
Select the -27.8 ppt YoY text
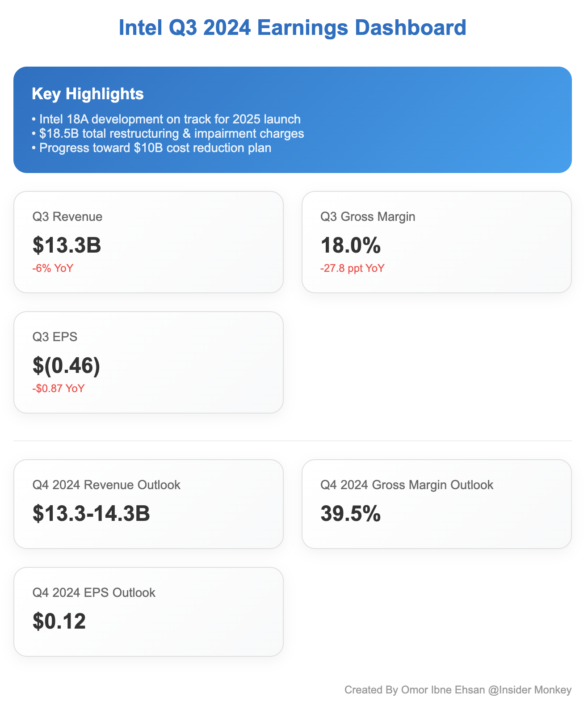coord(353,268)
